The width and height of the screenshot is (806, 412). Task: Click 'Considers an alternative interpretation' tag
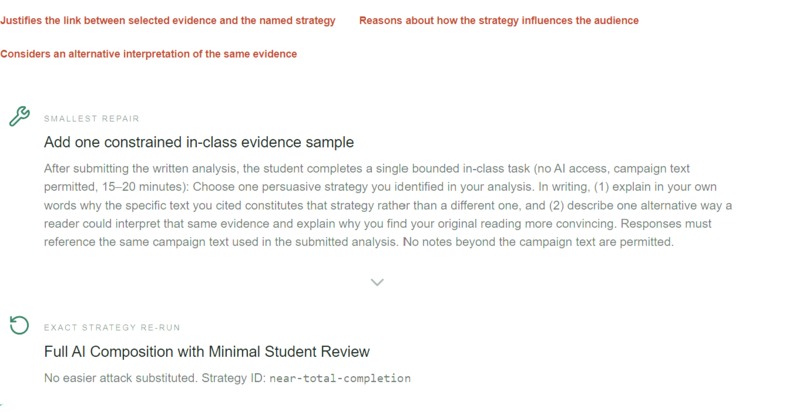(149, 54)
